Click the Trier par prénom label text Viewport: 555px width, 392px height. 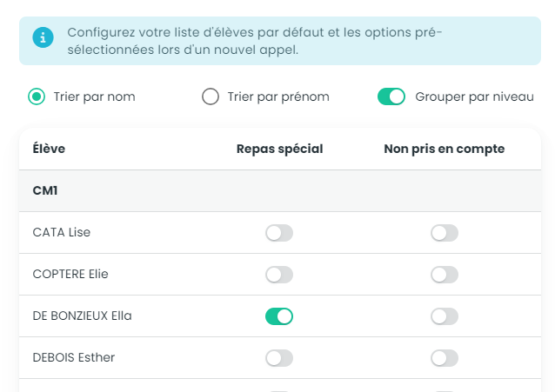278,96
